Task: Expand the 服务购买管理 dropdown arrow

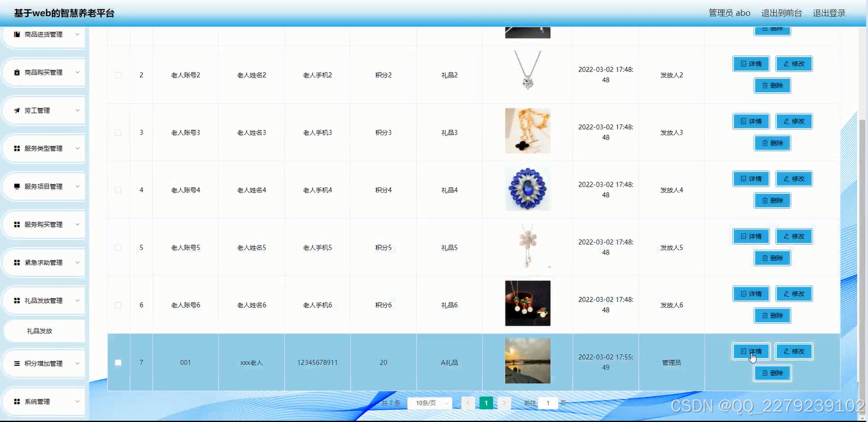Action: 77,224
